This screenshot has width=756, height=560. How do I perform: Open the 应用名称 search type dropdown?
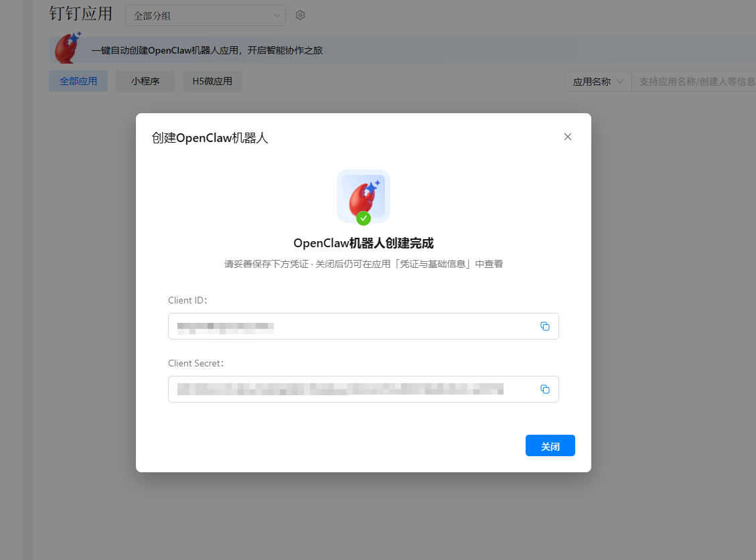point(598,82)
